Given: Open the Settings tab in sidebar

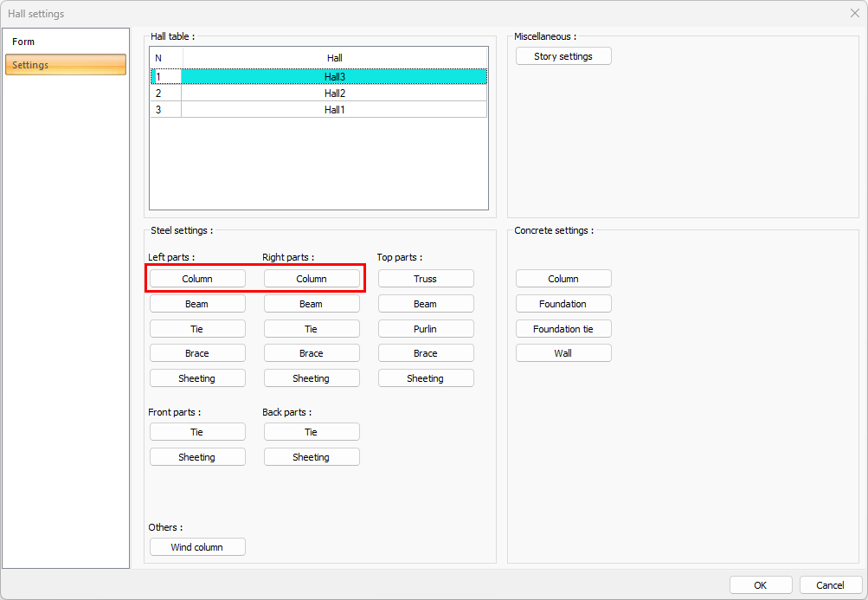Looking at the screenshot, I should click(x=66, y=65).
